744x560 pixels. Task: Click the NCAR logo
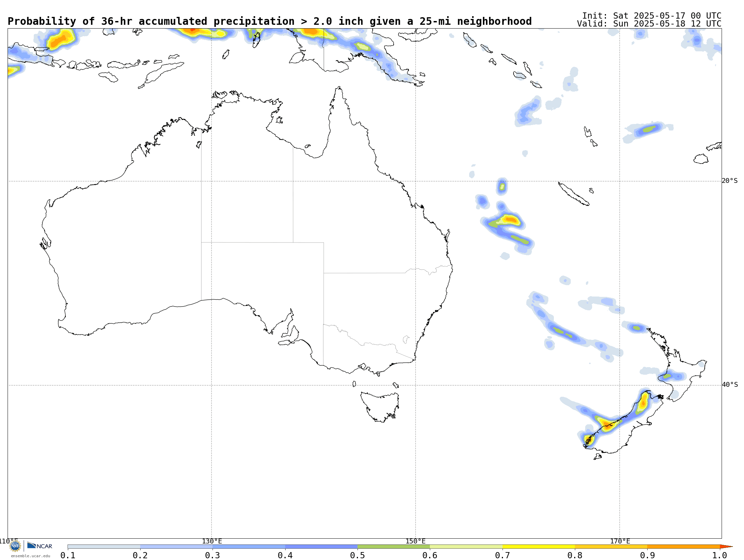click(40, 546)
